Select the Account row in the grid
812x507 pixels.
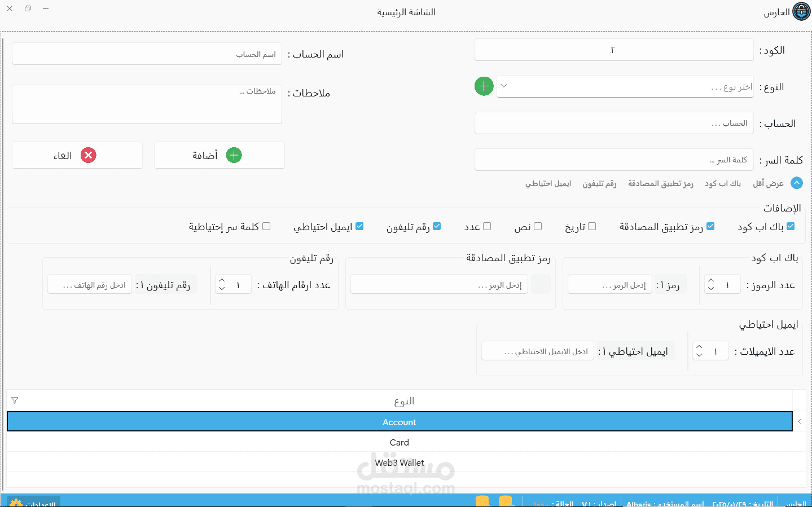click(x=400, y=421)
